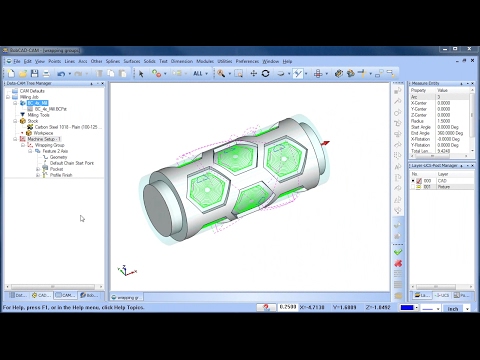Open the Solids menu
The height and width of the screenshot is (360, 480).
tap(149, 61)
